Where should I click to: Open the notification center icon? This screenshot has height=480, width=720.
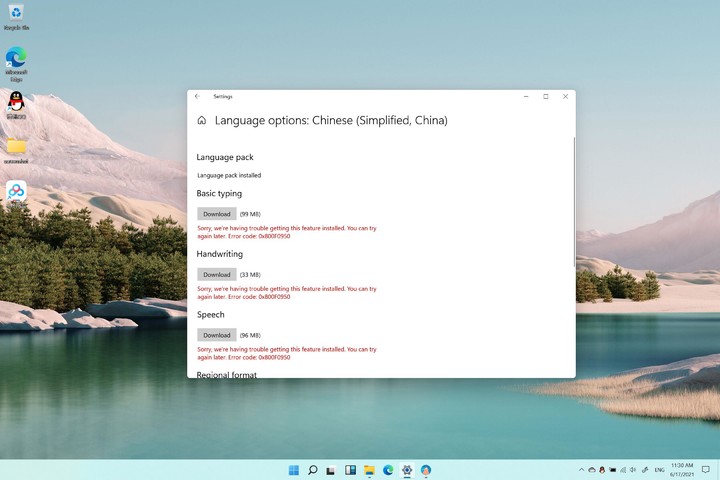click(x=707, y=470)
